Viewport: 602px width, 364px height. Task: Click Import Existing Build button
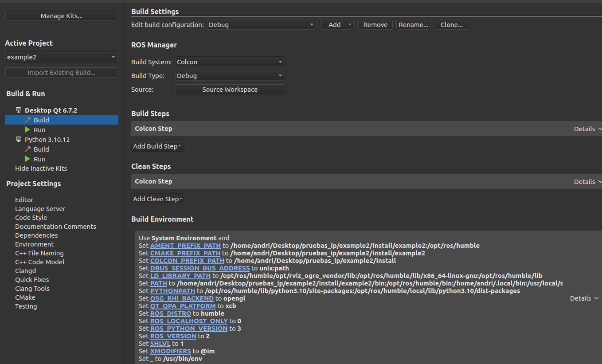[x=62, y=73]
